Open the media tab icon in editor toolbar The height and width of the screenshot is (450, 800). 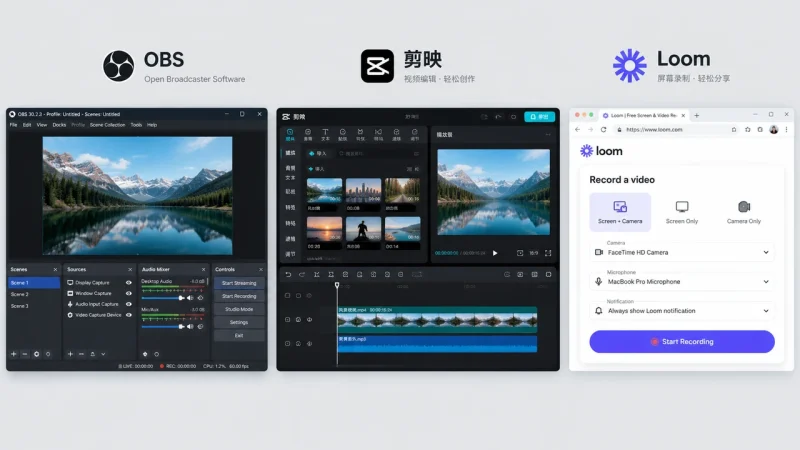click(290, 135)
